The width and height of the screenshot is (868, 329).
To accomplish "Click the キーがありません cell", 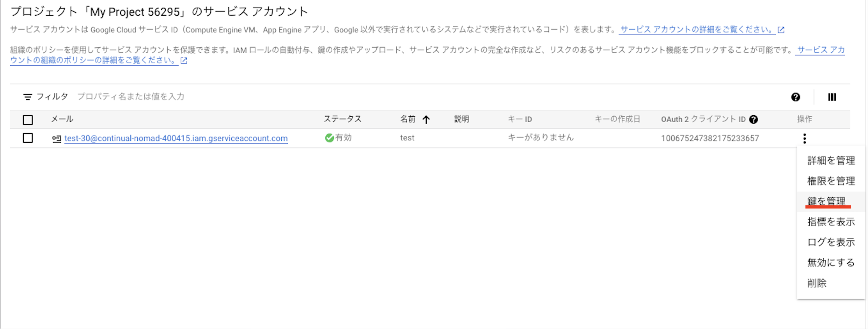I will tap(541, 138).
